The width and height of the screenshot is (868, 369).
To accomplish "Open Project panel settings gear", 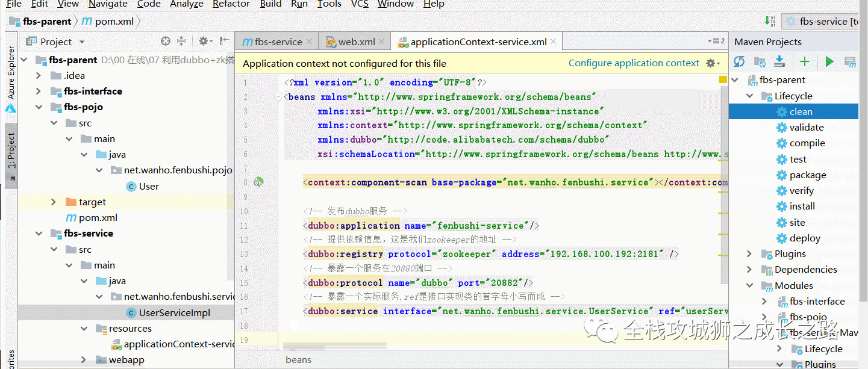I will [x=205, y=42].
